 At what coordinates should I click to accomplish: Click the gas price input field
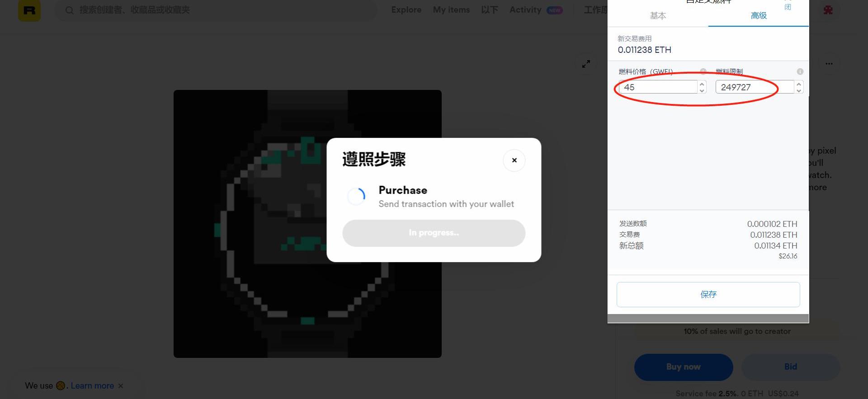[x=658, y=87]
